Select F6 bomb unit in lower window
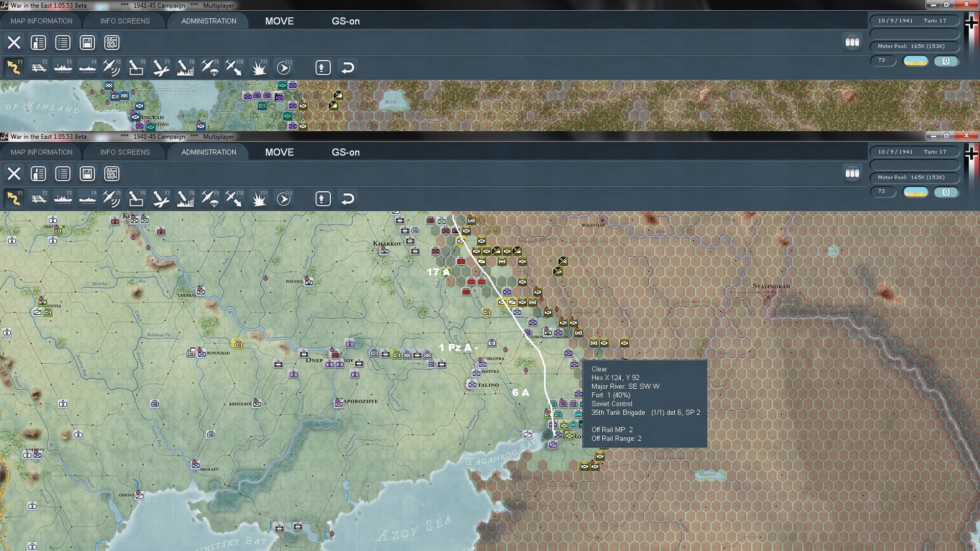The width and height of the screenshot is (980, 551). point(136,198)
